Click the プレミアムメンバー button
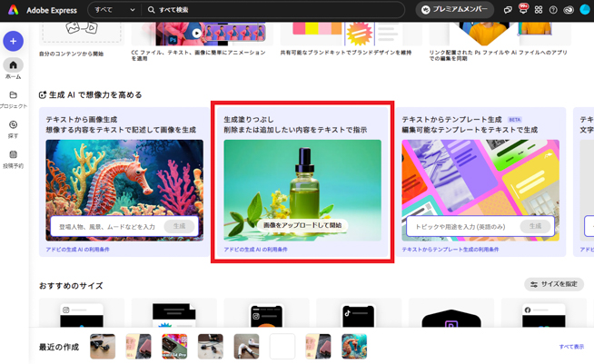 point(454,10)
